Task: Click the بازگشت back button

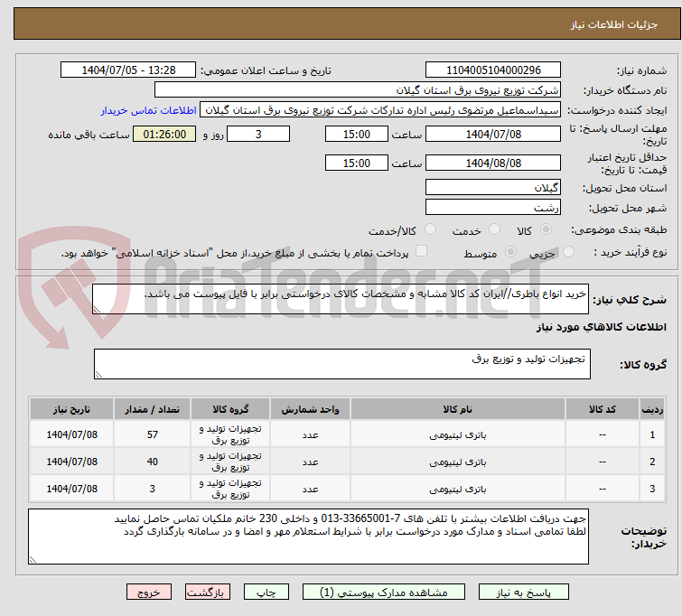Action: tap(210, 593)
